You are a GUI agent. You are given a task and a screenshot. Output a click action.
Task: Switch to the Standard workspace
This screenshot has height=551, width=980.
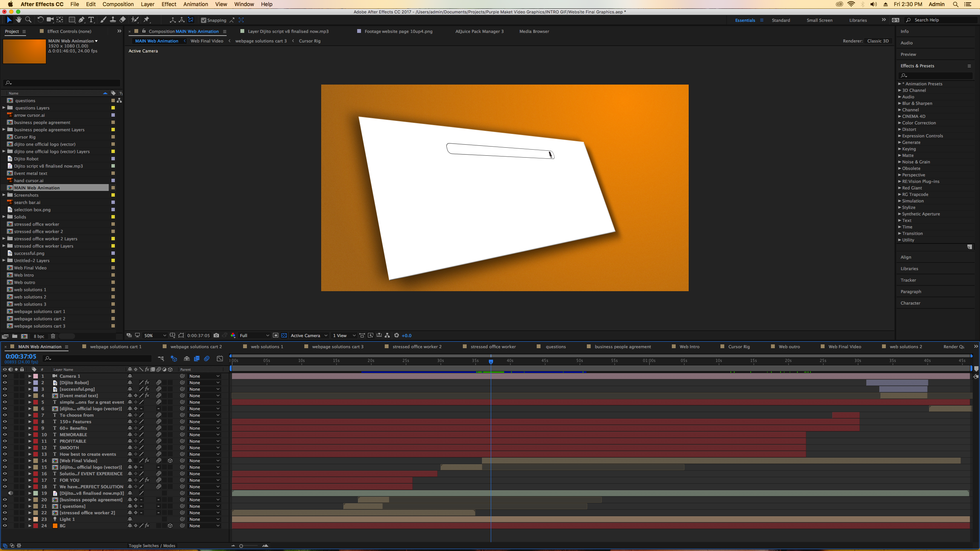780,20
